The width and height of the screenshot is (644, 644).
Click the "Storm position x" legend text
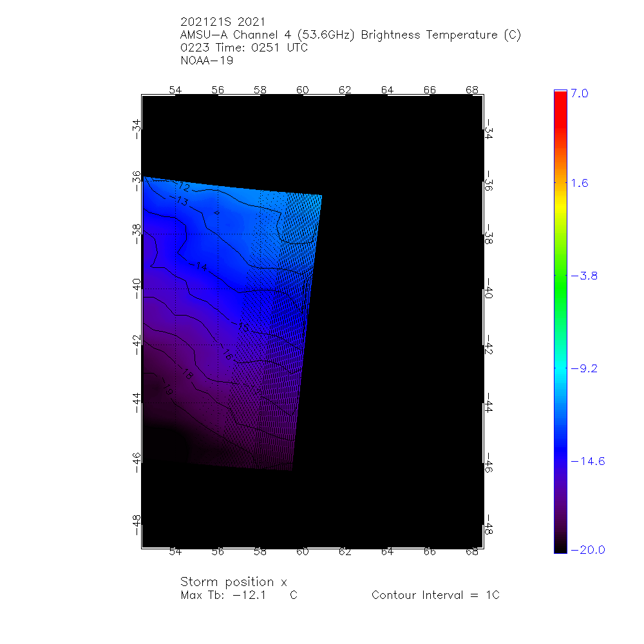pyautogui.click(x=233, y=582)
